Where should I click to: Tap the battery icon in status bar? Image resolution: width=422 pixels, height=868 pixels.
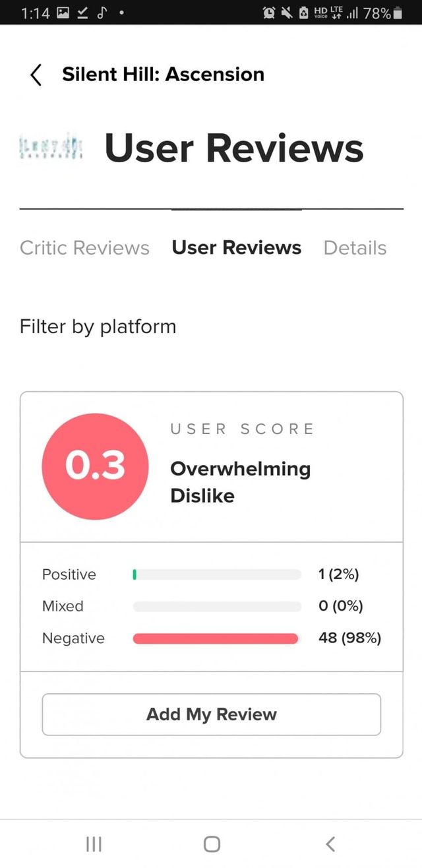point(397,13)
